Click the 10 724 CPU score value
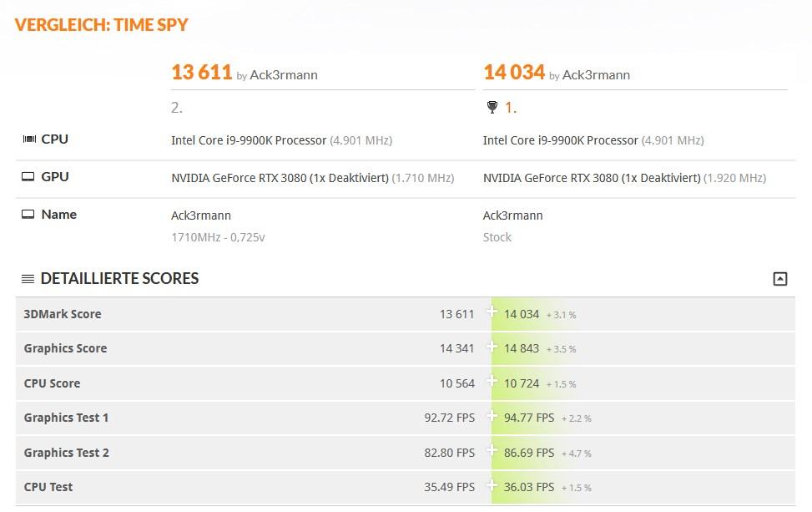The height and width of the screenshot is (512, 812). (522, 383)
